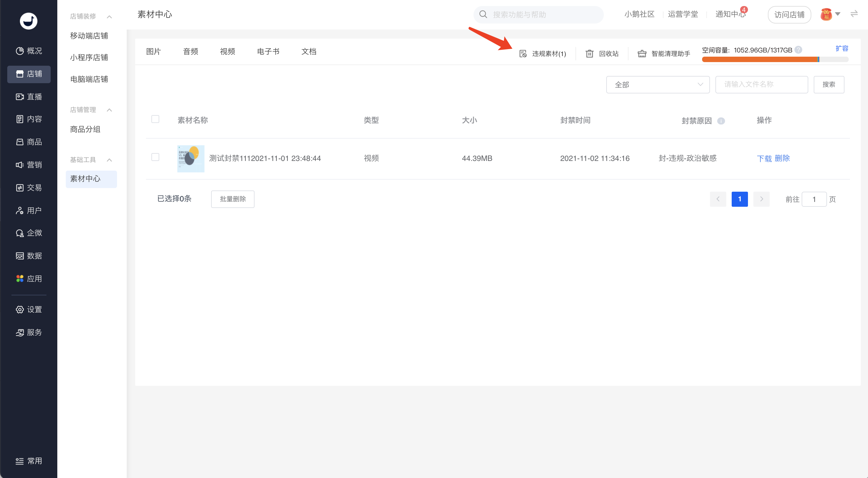The width and height of the screenshot is (868, 478).
Task: Click the 扩容 expand capacity link
Action: (842, 49)
